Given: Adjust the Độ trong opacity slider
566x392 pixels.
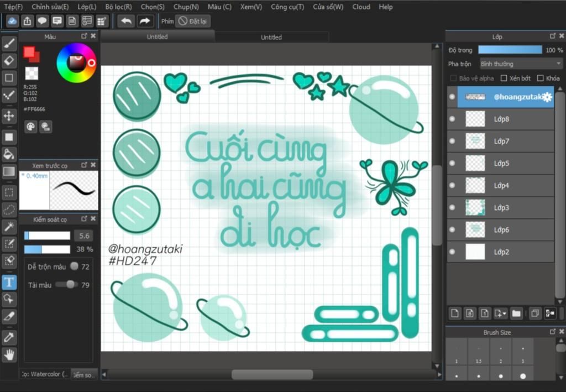Looking at the screenshot, I should 510,50.
